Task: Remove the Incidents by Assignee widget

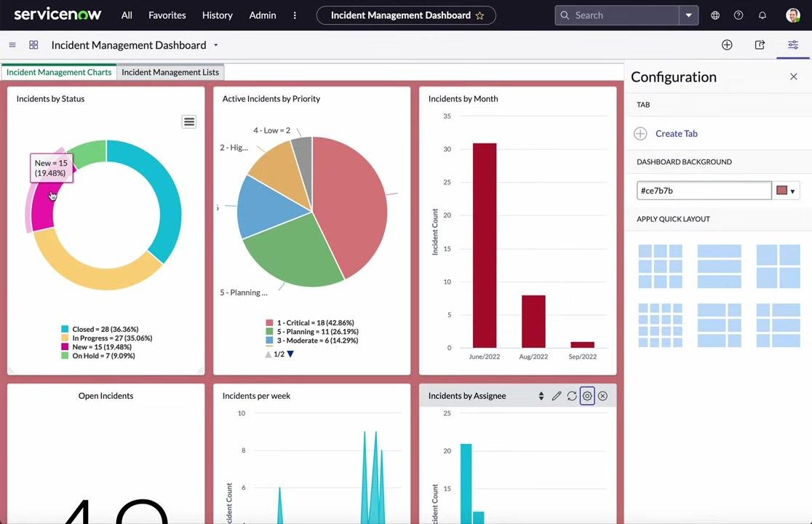Action: 602,396
